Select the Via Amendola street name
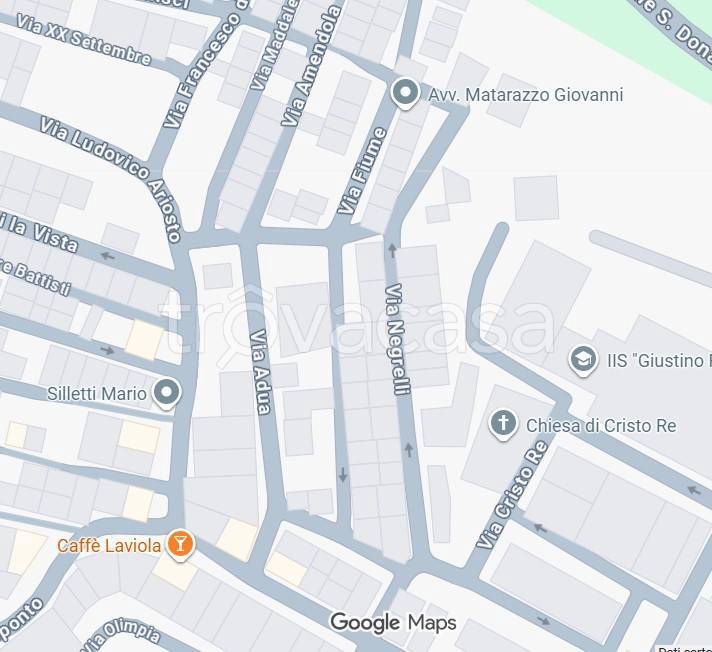This screenshot has width=712, height=652. coord(311,65)
